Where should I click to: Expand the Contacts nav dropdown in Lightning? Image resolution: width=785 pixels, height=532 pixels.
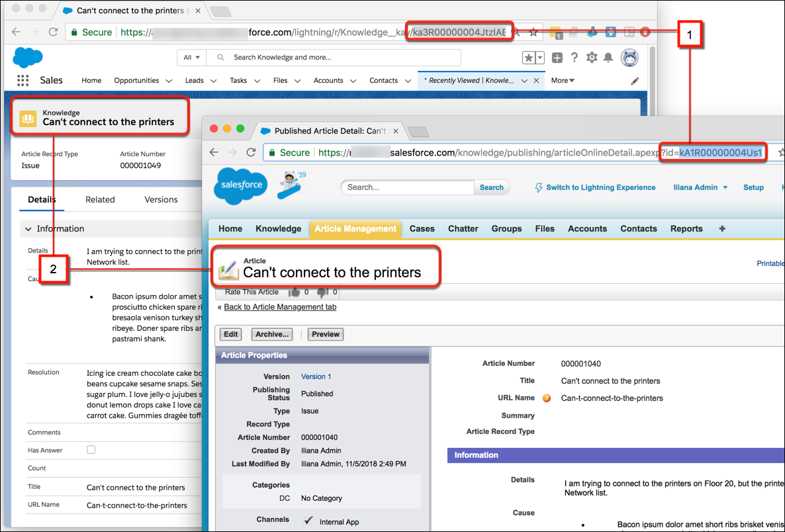[x=408, y=81]
